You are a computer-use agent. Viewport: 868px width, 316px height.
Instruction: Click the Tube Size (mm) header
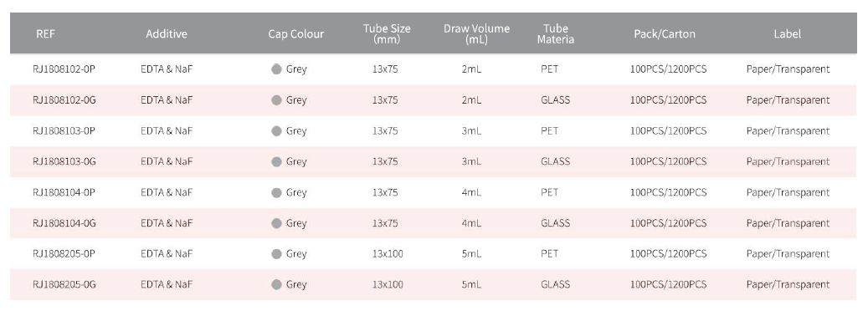click(387, 33)
